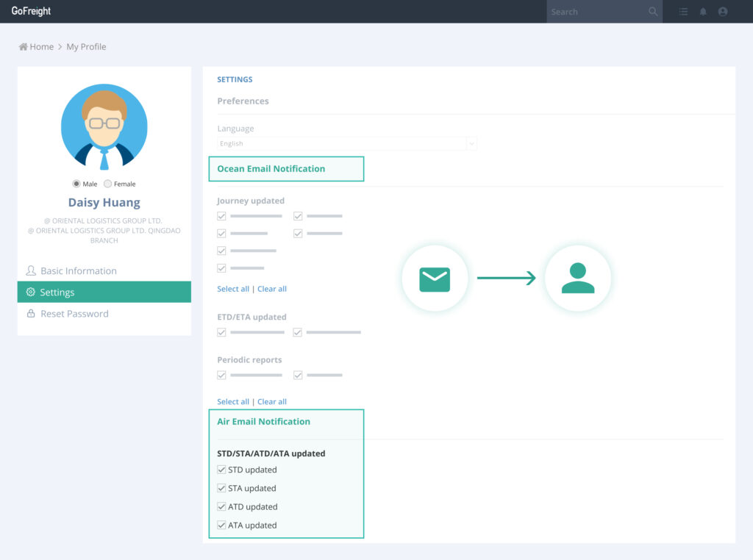This screenshot has height=560, width=753.
Task: Uncheck the ATA updated checkbox
Action: pyautogui.click(x=221, y=525)
